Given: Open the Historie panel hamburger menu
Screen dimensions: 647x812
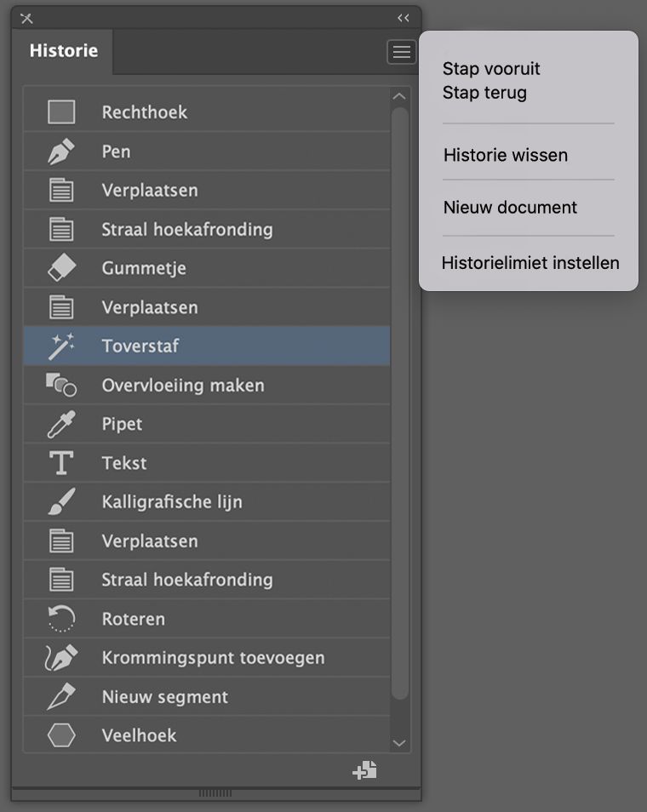Looking at the screenshot, I should [x=401, y=52].
